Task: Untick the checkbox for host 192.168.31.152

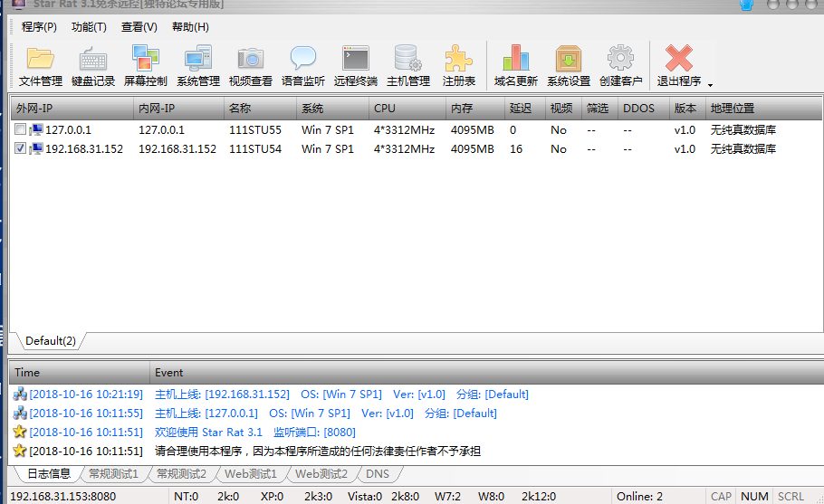Action: coord(20,148)
